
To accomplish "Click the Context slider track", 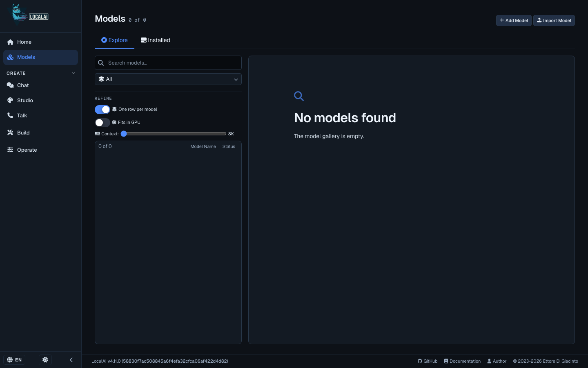I will pos(174,134).
